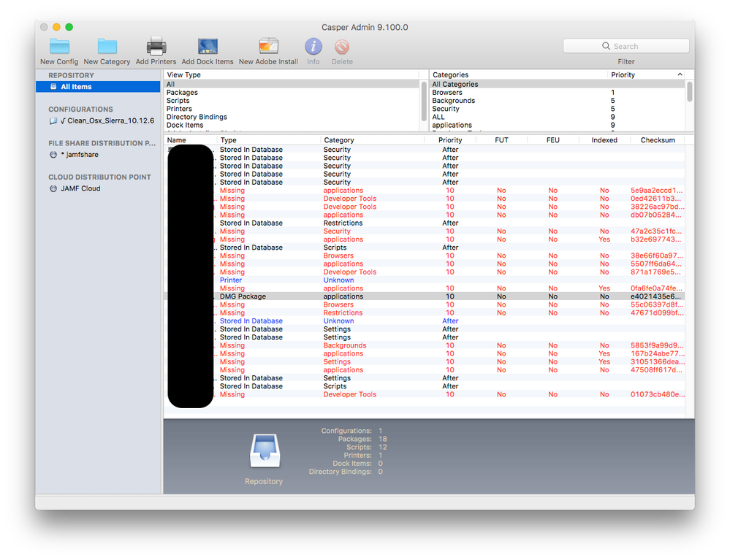Select the Browsers row with checksum 38e66f60a97...
730x560 pixels.
[425, 256]
